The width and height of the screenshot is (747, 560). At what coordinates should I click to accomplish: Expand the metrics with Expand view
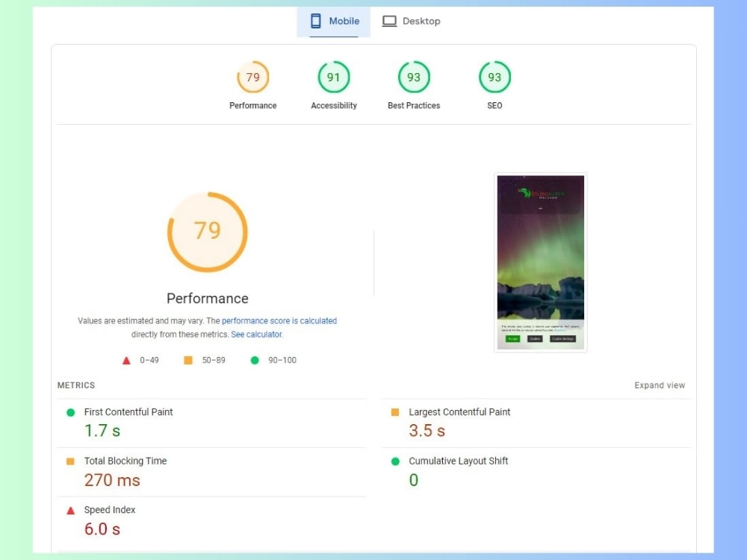(660, 385)
